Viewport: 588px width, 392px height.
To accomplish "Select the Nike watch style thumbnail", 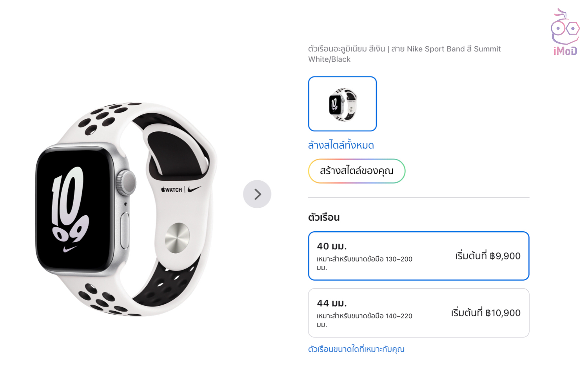I will coord(342,104).
